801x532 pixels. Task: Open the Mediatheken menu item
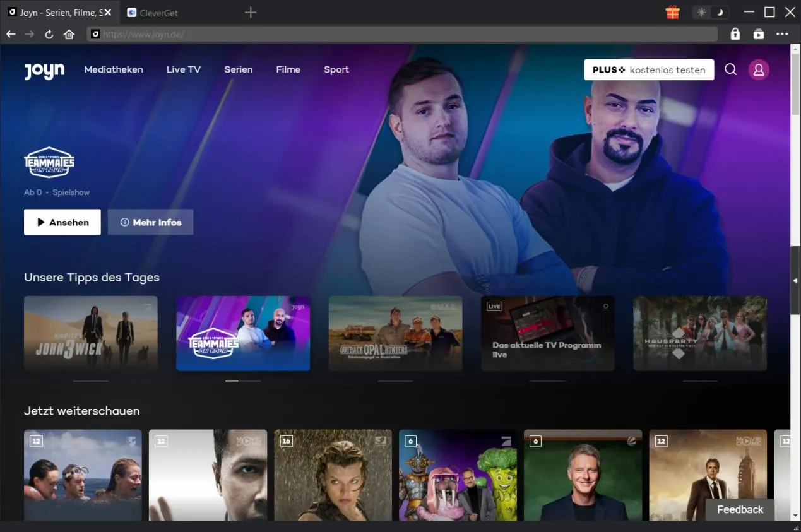click(114, 69)
